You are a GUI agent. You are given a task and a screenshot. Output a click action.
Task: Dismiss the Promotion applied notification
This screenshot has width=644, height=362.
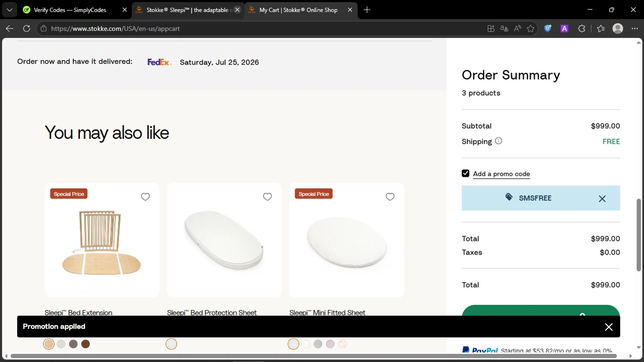tap(609, 327)
